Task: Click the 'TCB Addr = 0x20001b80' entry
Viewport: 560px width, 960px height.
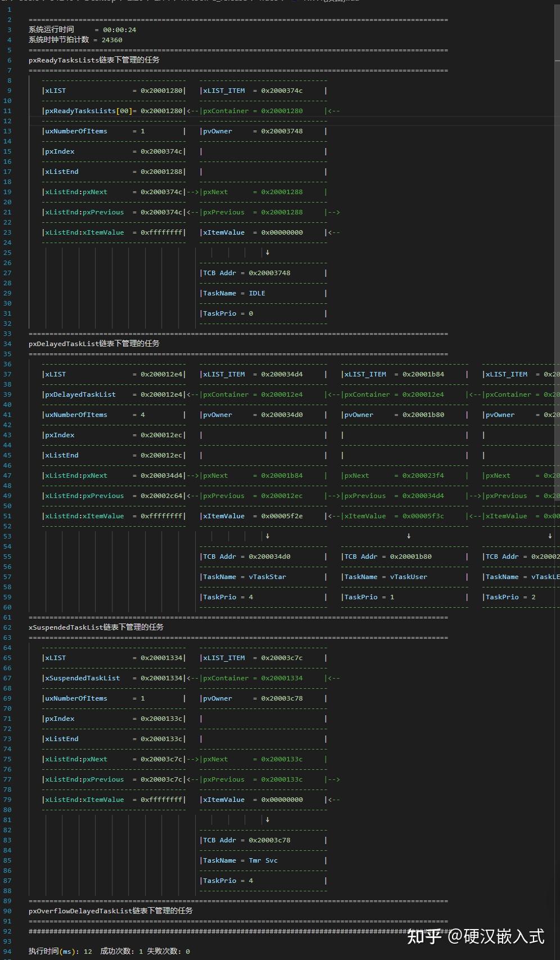Action: [x=388, y=557]
